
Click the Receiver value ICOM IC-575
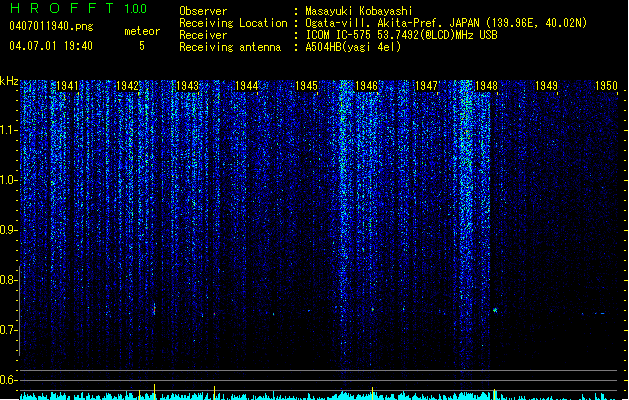(339, 35)
